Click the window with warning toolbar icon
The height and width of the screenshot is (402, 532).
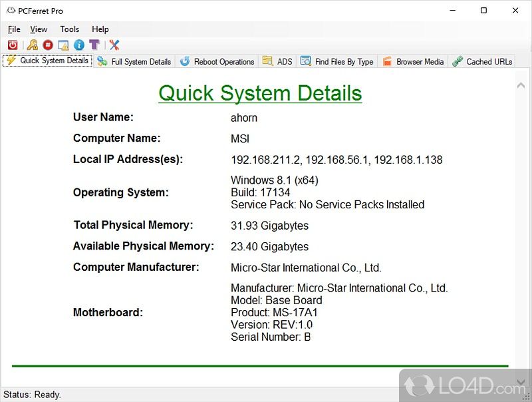63,45
